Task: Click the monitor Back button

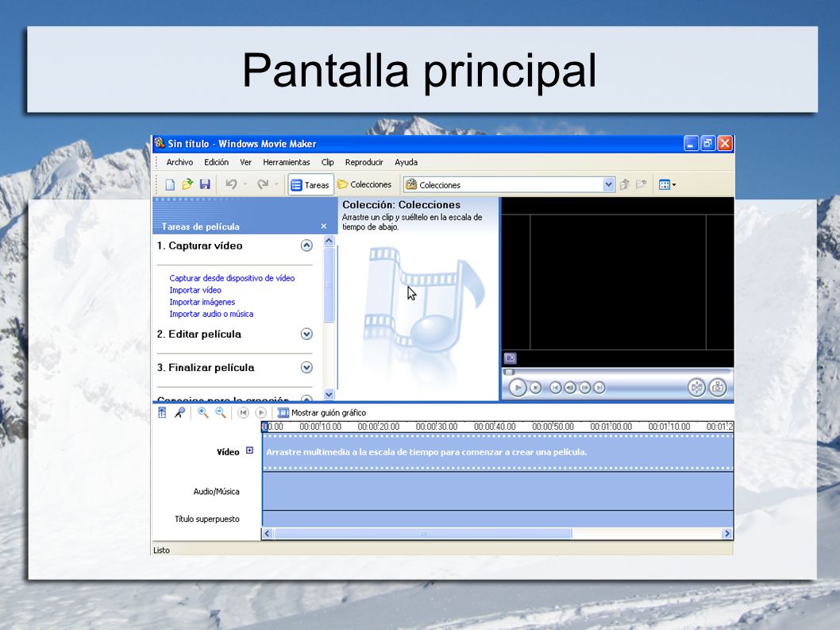Action: pos(556,387)
